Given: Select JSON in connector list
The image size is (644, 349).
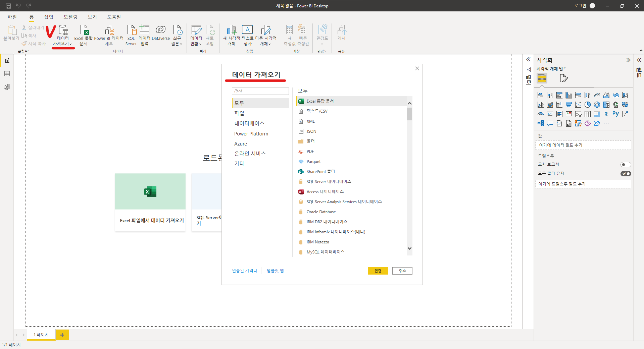Looking at the screenshot, I should pos(351,131).
